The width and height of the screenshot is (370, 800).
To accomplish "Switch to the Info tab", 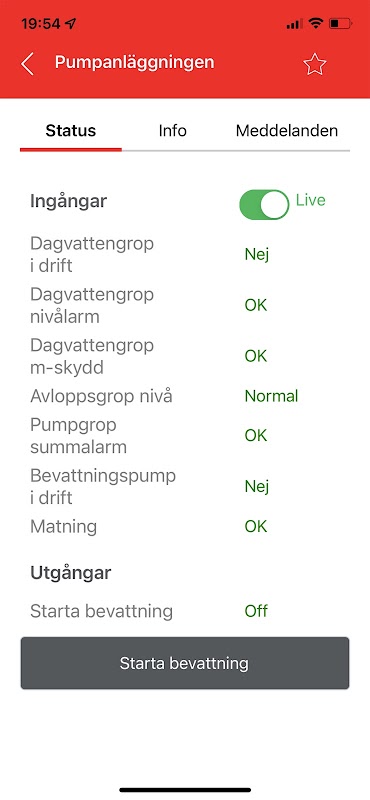I will tap(172, 131).
